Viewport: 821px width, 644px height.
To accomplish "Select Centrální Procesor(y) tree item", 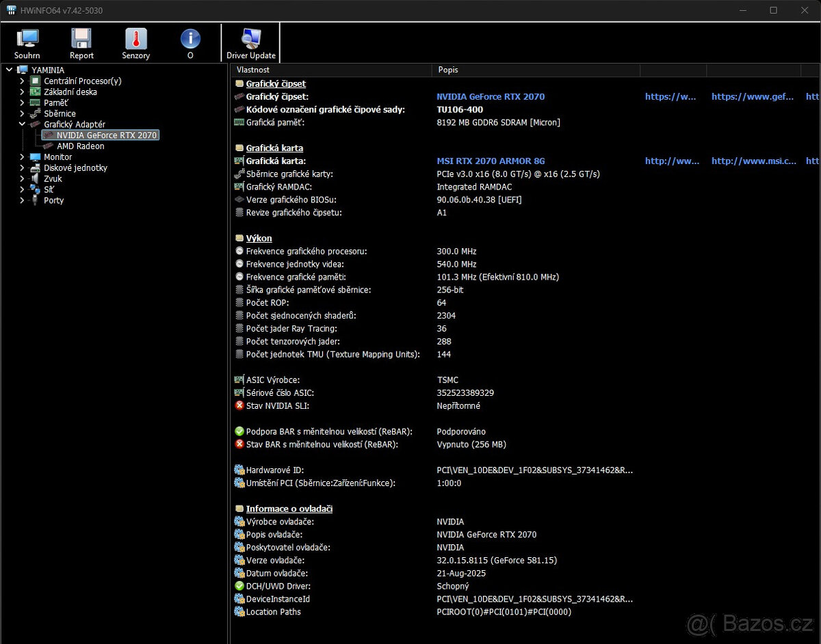I will tap(83, 81).
